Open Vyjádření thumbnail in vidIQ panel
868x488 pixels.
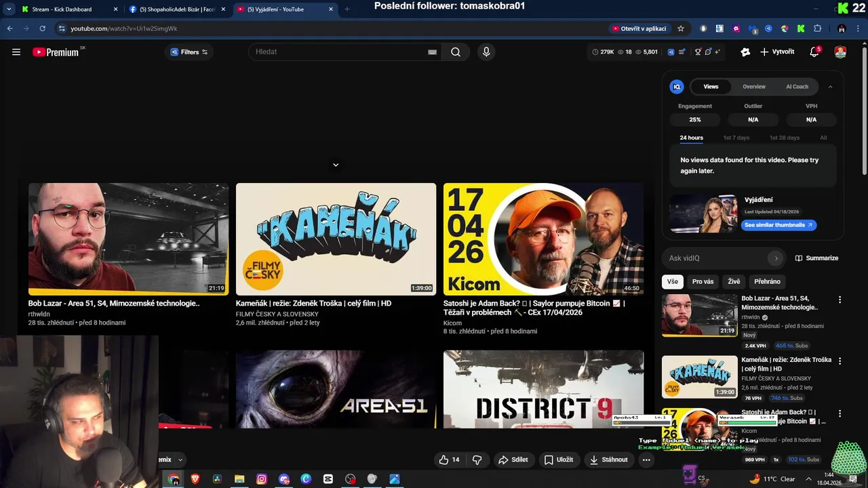click(x=703, y=213)
